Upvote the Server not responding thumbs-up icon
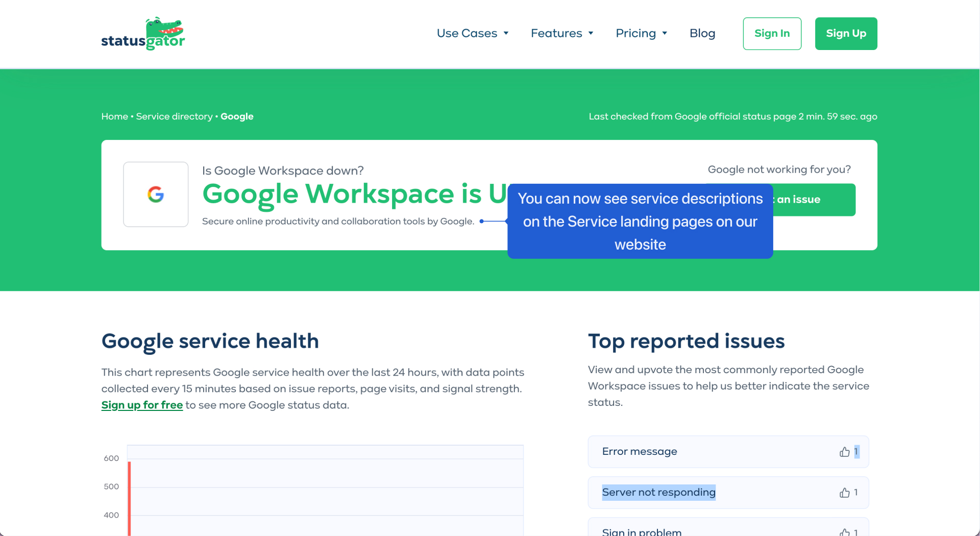Screen dimensions: 980x536 pos(845,493)
